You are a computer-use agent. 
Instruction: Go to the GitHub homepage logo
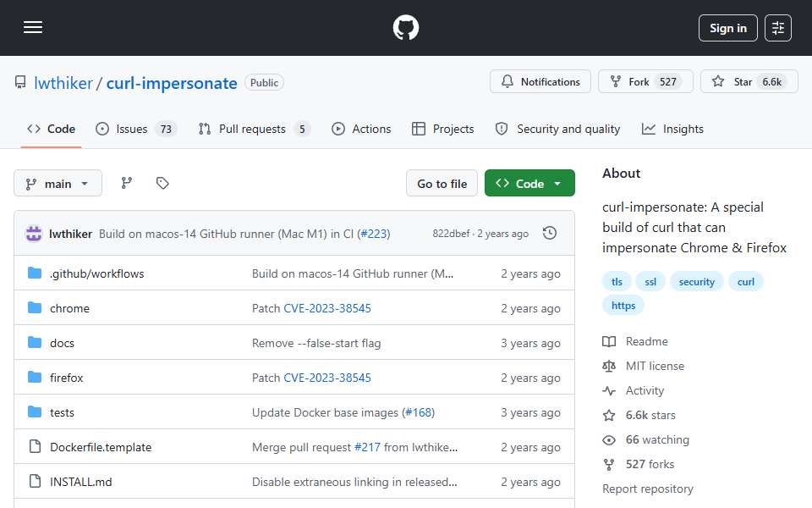coord(405,27)
